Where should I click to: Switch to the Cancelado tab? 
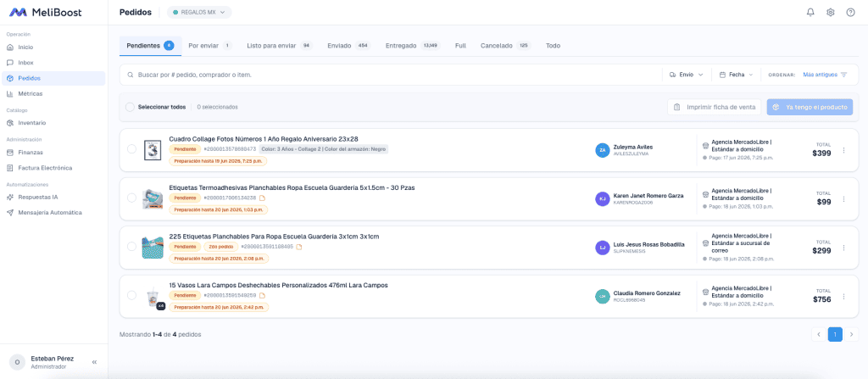coord(505,46)
